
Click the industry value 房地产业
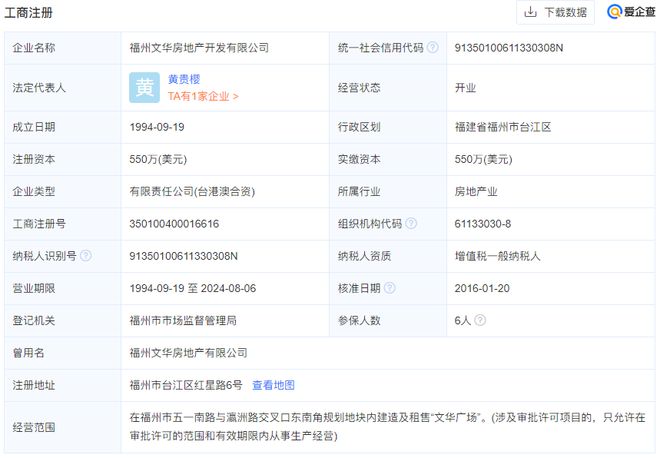(476, 191)
